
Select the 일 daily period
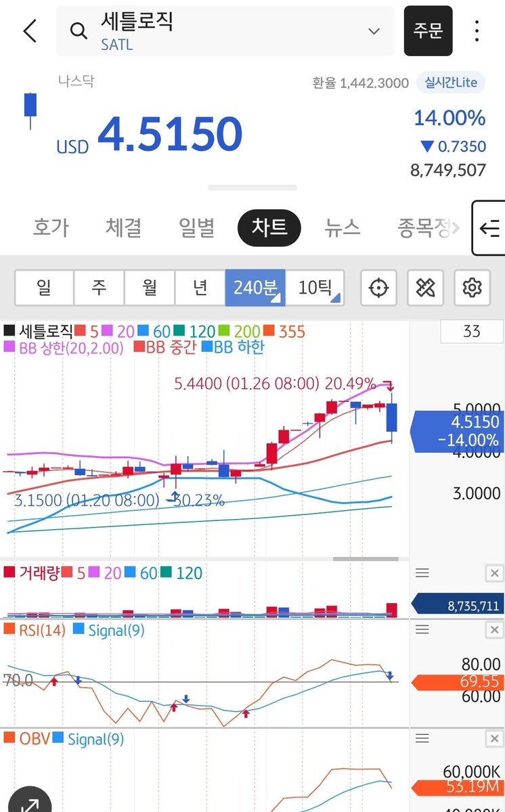click(x=44, y=288)
